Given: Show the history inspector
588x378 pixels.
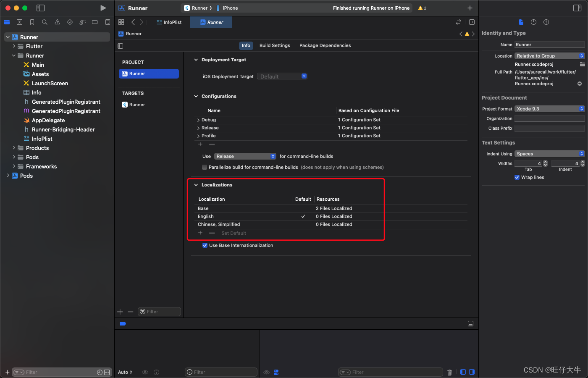Looking at the screenshot, I should (x=533, y=22).
